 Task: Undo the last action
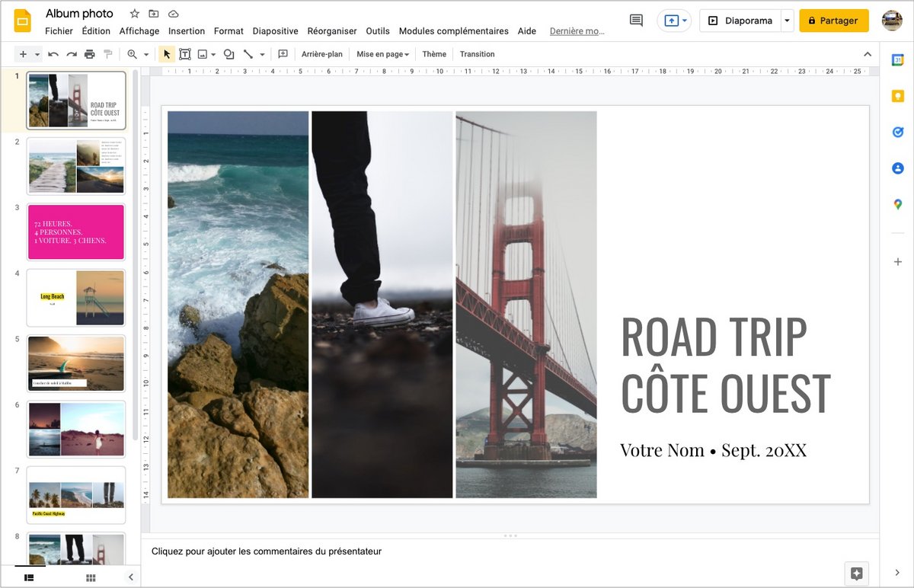coord(53,54)
